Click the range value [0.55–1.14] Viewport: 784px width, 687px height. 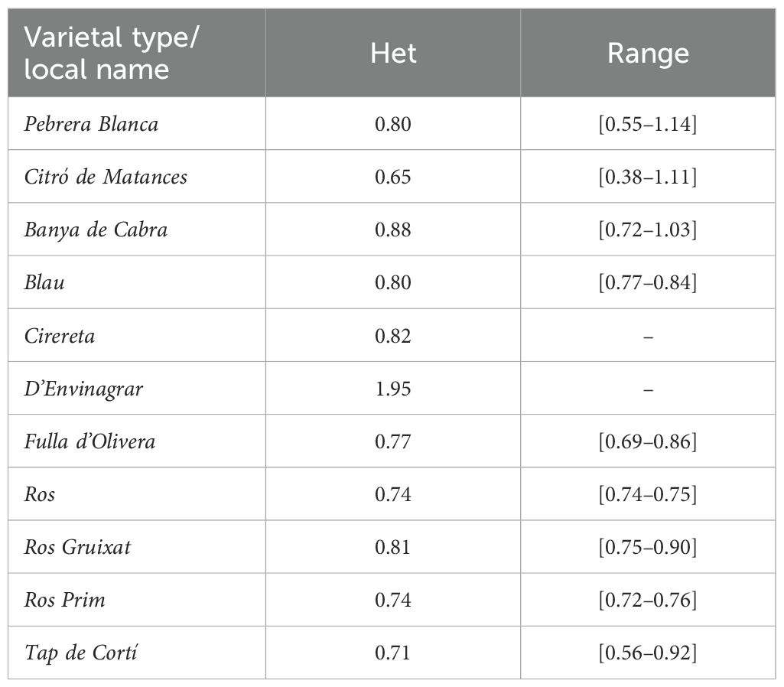tap(648, 124)
